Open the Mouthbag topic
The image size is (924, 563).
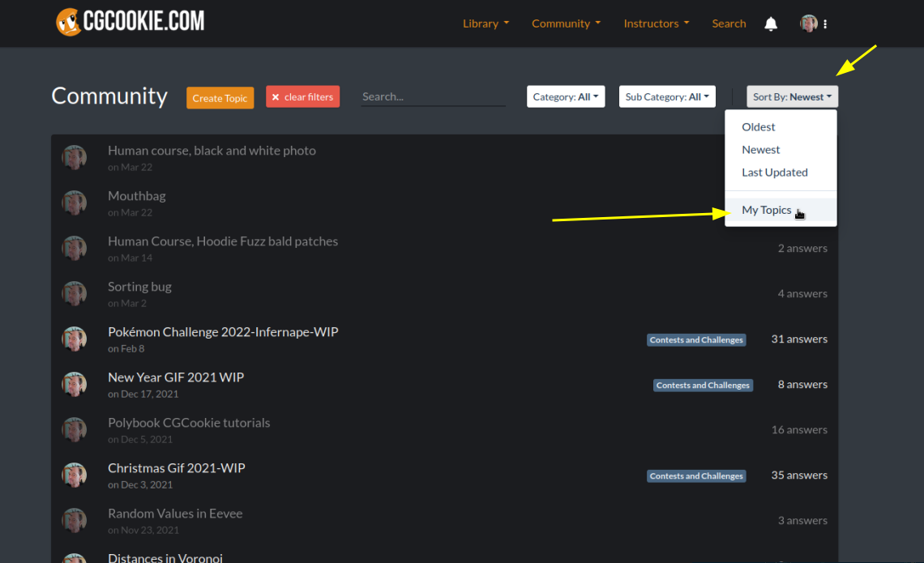(137, 195)
